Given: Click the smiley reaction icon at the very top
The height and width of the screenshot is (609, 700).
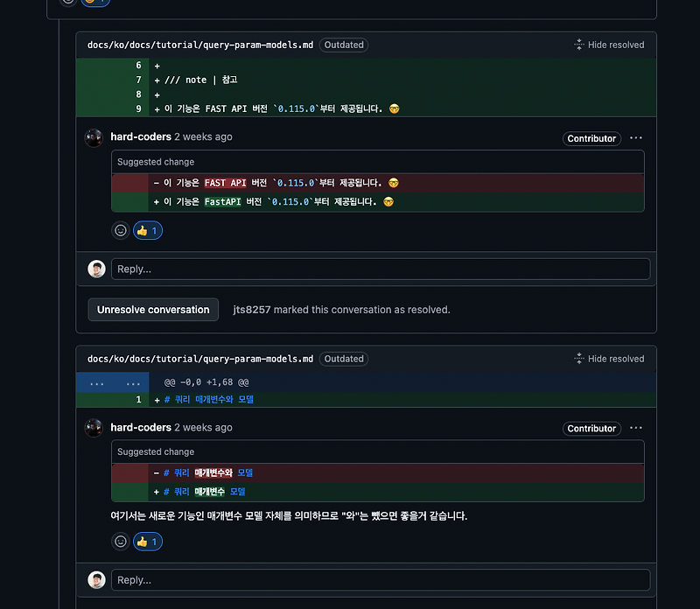Looking at the screenshot, I should 67,3.
